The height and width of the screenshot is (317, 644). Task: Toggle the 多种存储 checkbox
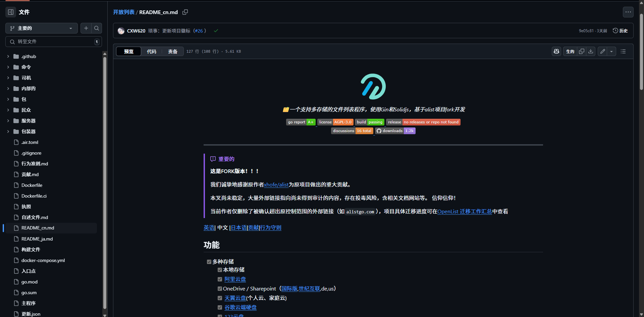pyautogui.click(x=209, y=262)
